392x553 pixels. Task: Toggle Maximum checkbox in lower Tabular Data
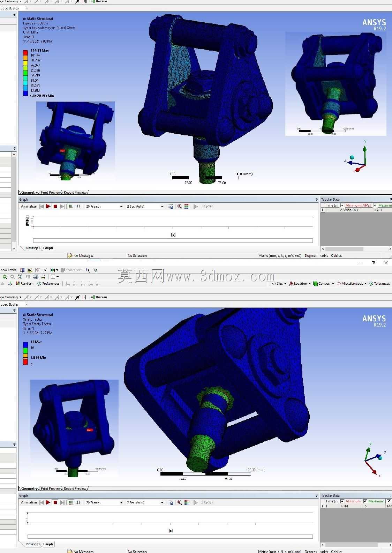pyautogui.click(x=365, y=501)
